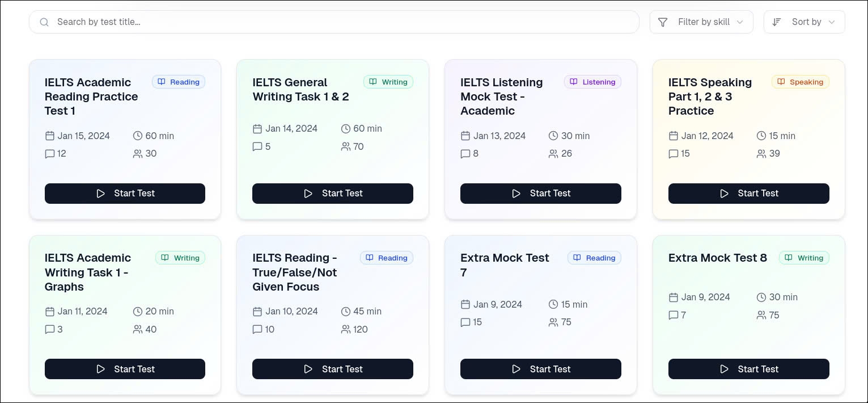
Task: Click the sort order icon
Action: tap(777, 22)
